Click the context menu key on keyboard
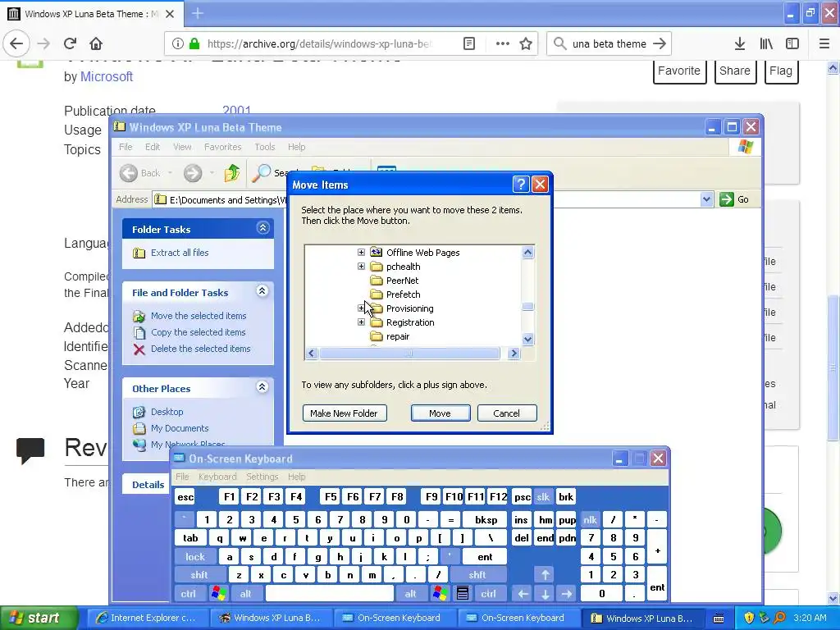Screen dimensions: 840x630 click(x=463, y=593)
